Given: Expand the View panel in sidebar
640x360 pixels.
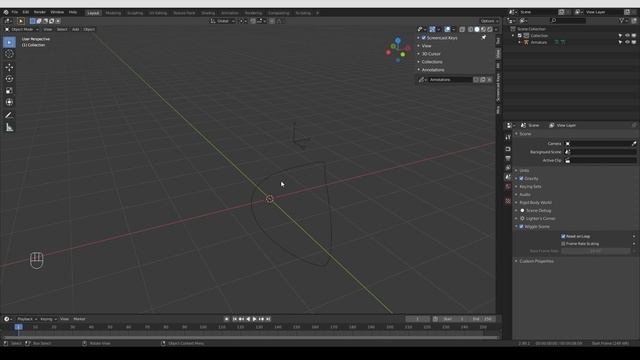Looking at the screenshot, I should pyautogui.click(x=427, y=46).
